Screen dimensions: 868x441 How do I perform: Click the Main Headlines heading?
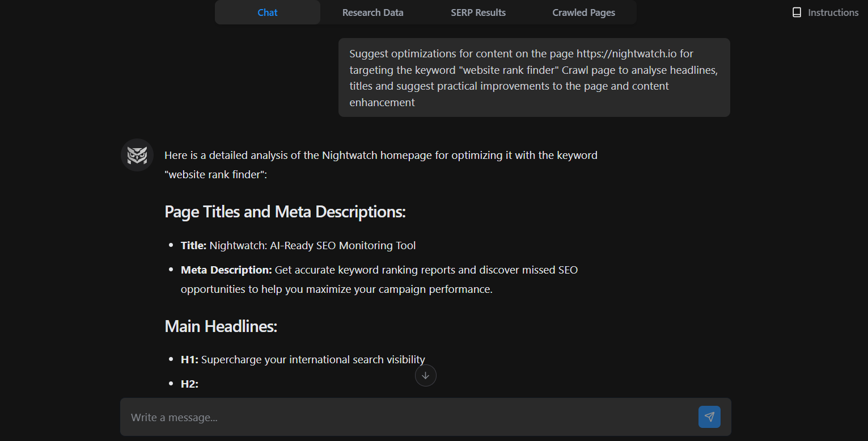(x=221, y=326)
